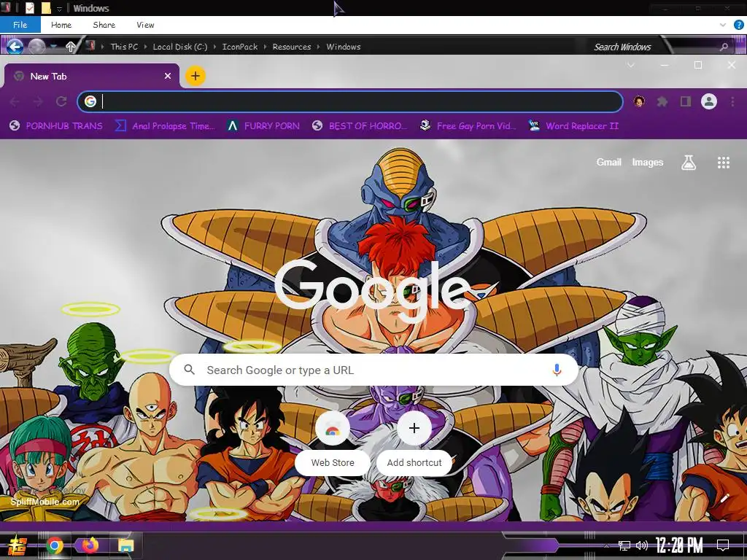Expand chevron after Resources breadcrumb
The height and width of the screenshot is (560, 747).
[x=319, y=47]
